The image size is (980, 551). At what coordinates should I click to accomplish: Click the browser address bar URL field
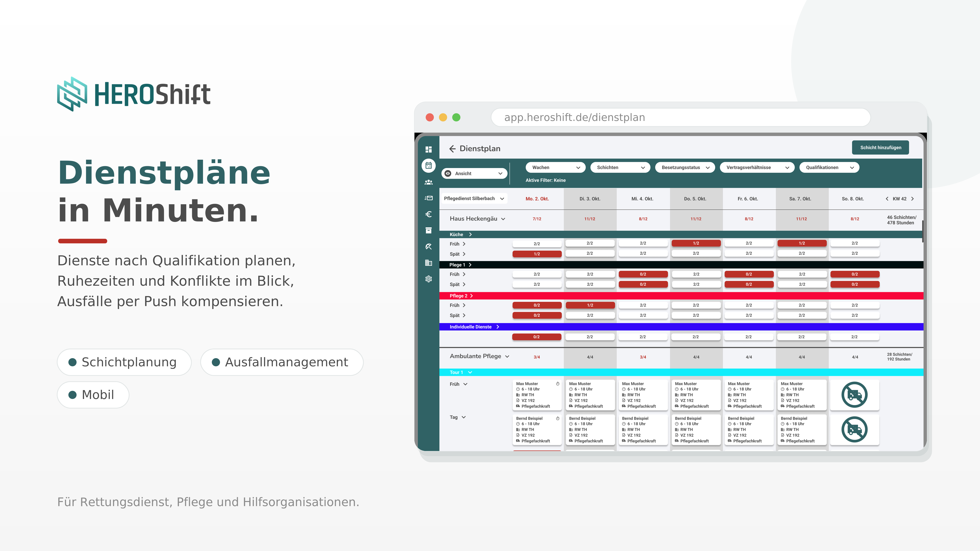pos(680,118)
